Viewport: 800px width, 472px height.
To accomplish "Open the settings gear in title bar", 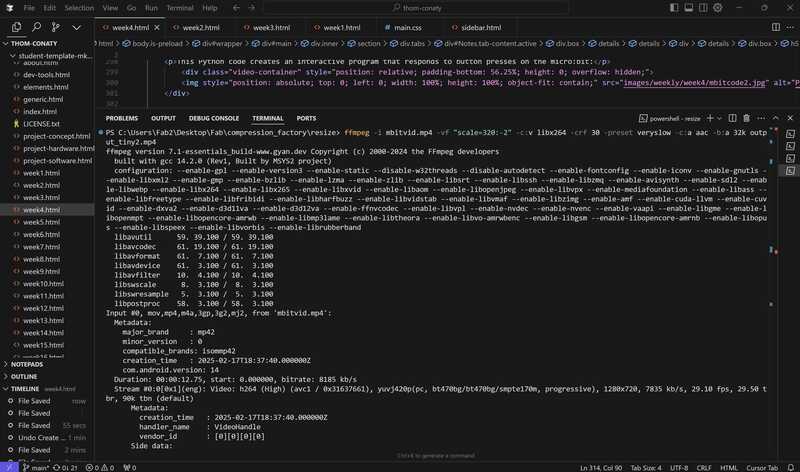I will click(x=717, y=8).
